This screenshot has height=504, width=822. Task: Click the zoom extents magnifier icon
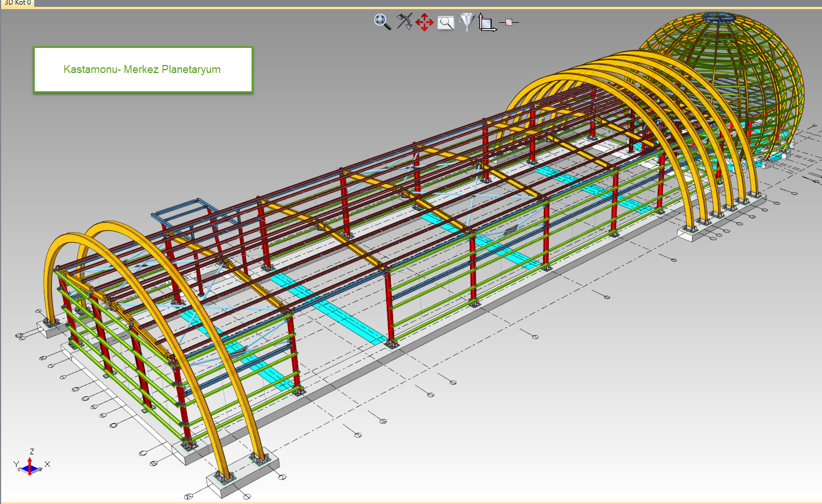point(382,22)
